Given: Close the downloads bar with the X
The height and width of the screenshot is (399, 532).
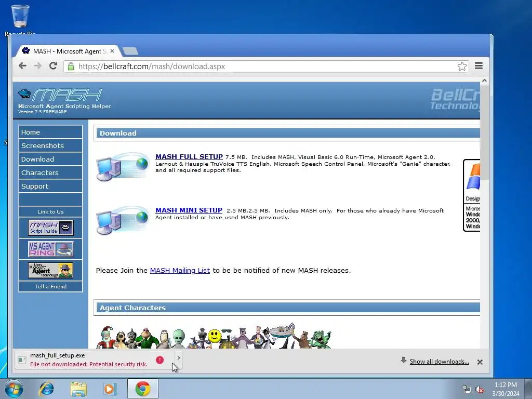Looking at the screenshot, I should click(480, 362).
